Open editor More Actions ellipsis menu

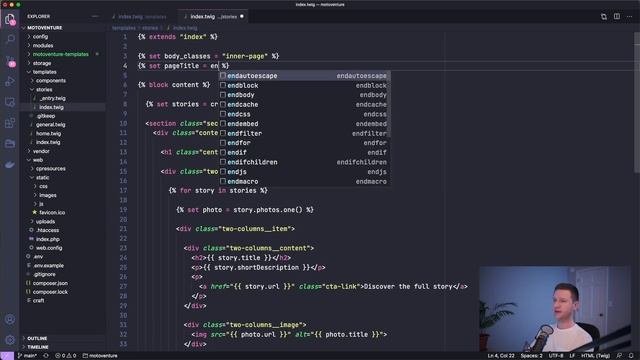[629, 17]
